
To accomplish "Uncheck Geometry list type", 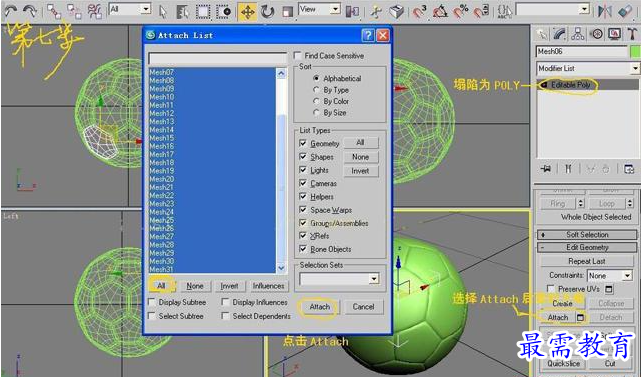I will [303, 143].
